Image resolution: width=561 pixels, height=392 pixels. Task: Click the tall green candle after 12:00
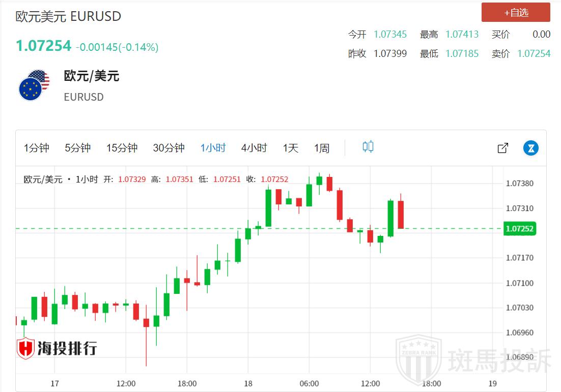390,219
